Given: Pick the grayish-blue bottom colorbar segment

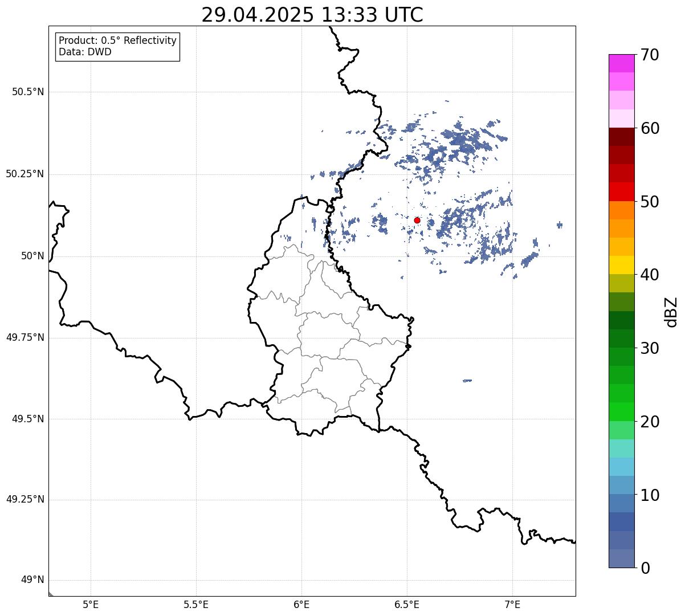Looking at the screenshot, I should tap(621, 558).
